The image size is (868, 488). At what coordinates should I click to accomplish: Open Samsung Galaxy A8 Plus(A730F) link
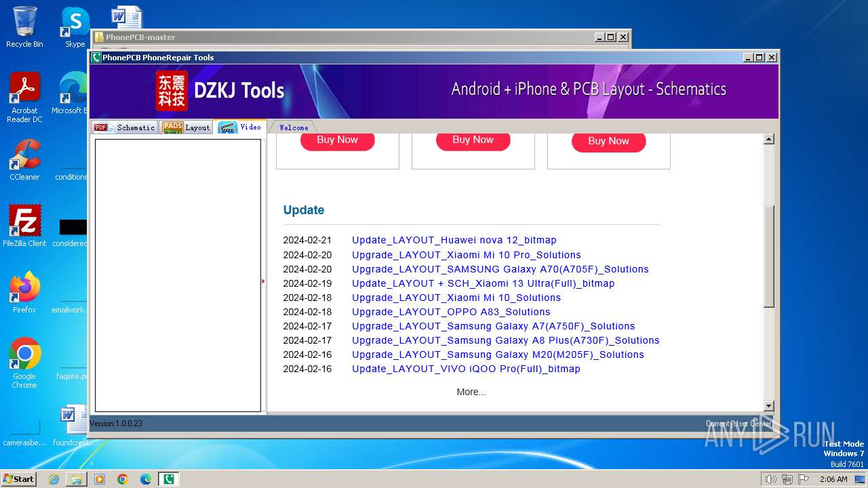(506, 340)
